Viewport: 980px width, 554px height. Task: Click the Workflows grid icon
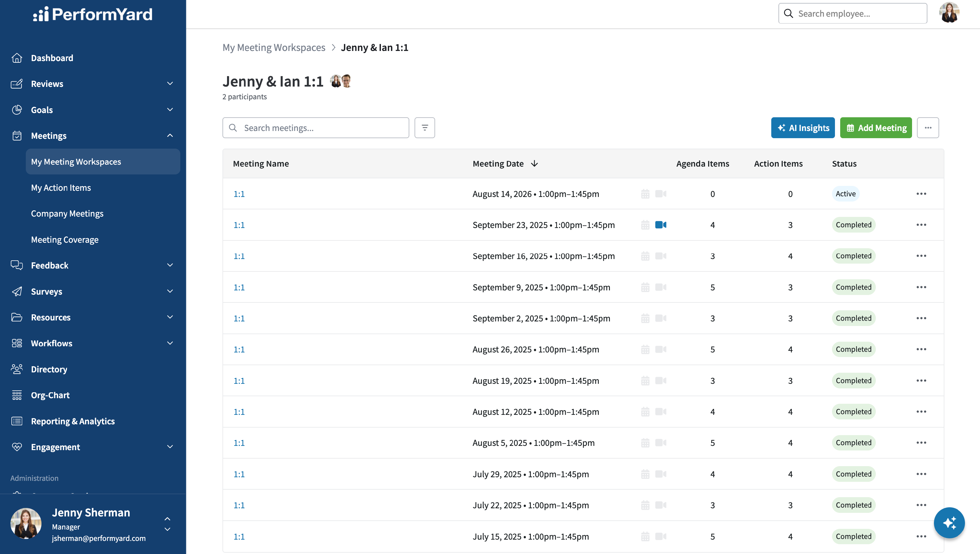(17, 343)
